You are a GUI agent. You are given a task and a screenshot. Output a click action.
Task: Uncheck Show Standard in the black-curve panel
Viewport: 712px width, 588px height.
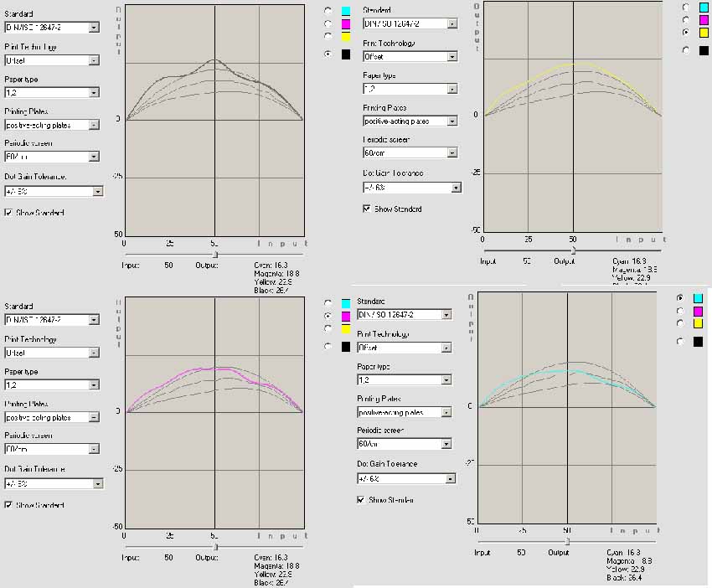click(8, 213)
